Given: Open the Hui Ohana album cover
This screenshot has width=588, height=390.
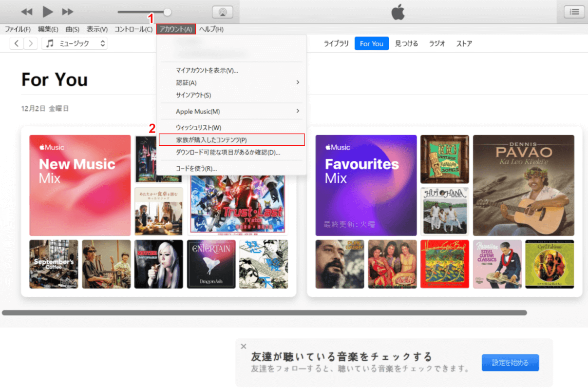Looking at the screenshot, I should point(445,212).
